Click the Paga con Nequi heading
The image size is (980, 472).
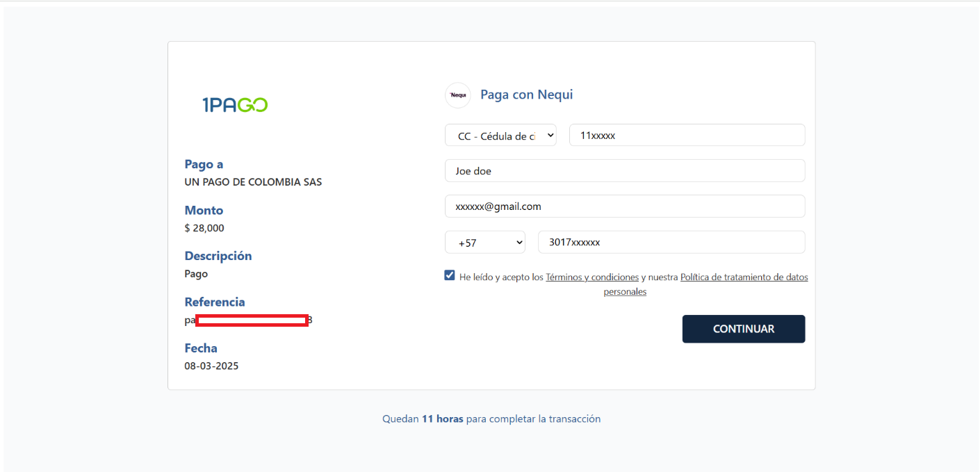coord(526,95)
